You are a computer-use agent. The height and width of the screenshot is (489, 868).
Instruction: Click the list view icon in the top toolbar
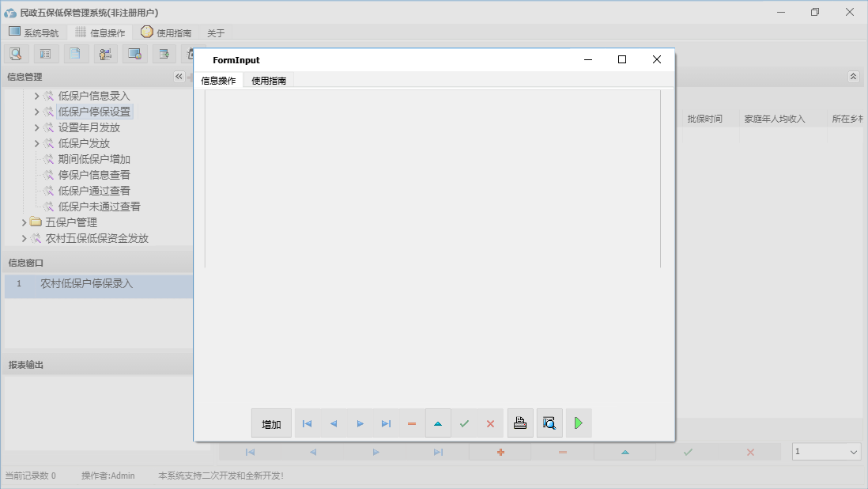(x=45, y=53)
